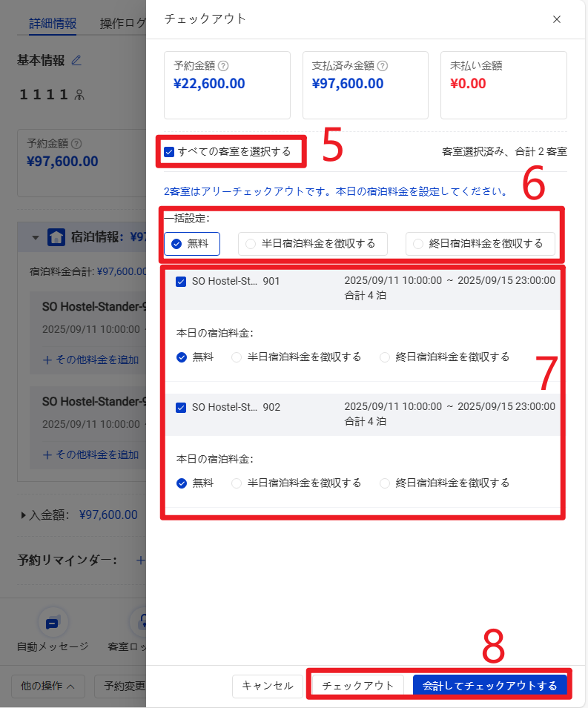Image resolution: width=588 pixels, height=708 pixels.
Task: Click the help icon next to 支払済み金額
Action: pyautogui.click(x=383, y=66)
